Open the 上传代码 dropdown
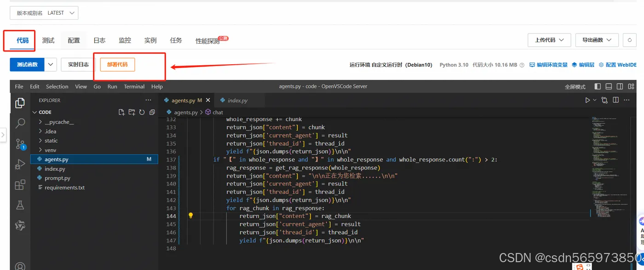The image size is (644, 270). [x=549, y=40]
